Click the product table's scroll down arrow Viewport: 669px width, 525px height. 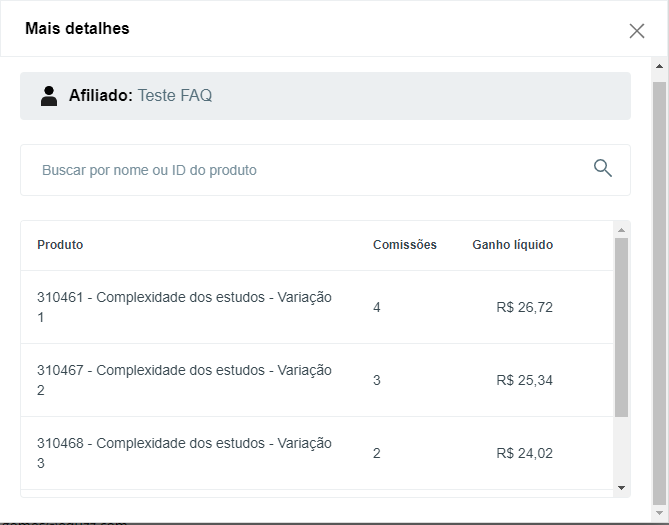click(622, 487)
